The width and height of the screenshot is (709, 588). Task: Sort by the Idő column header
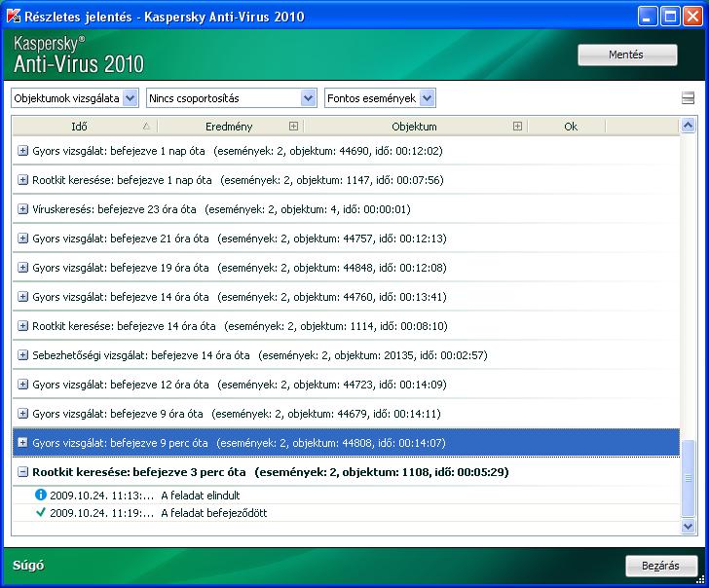pos(85,127)
